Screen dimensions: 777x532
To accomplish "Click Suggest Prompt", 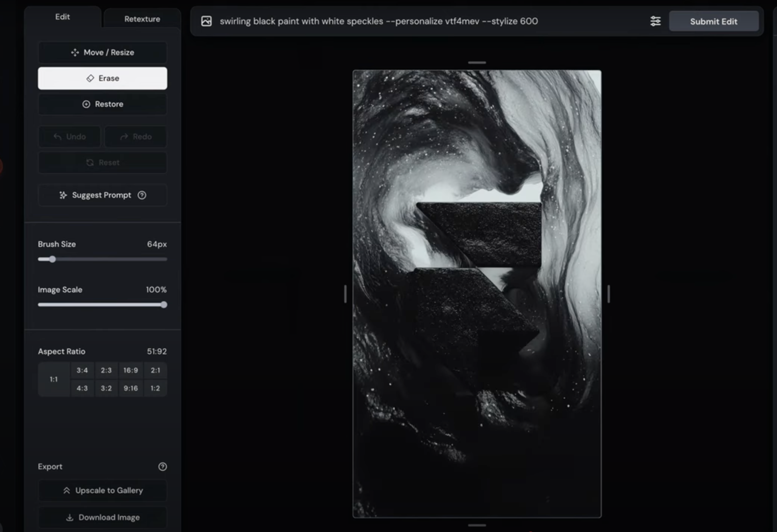I will (x=102, y=195).
